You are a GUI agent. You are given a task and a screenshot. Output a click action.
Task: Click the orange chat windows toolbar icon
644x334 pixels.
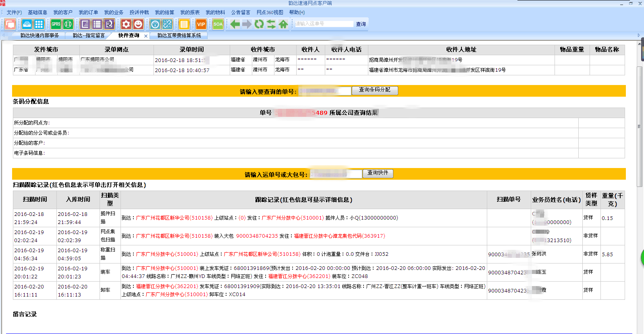10,24
